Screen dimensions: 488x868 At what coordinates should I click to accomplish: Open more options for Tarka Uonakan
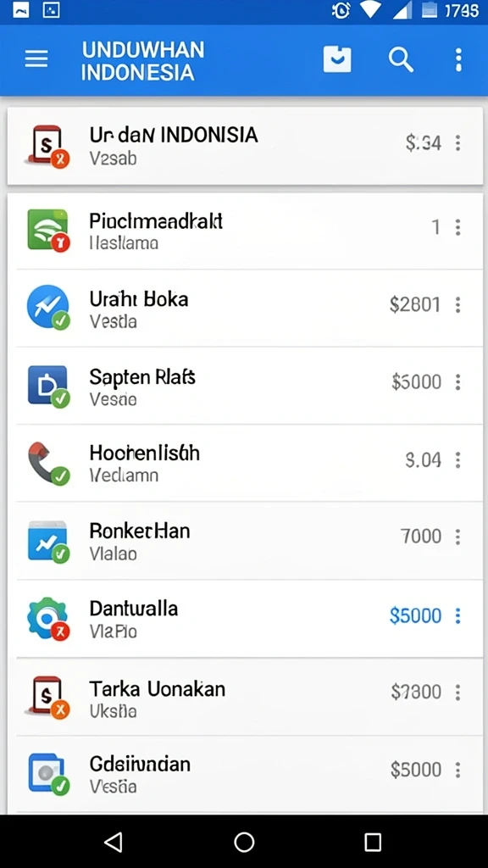tap(457, 692)
